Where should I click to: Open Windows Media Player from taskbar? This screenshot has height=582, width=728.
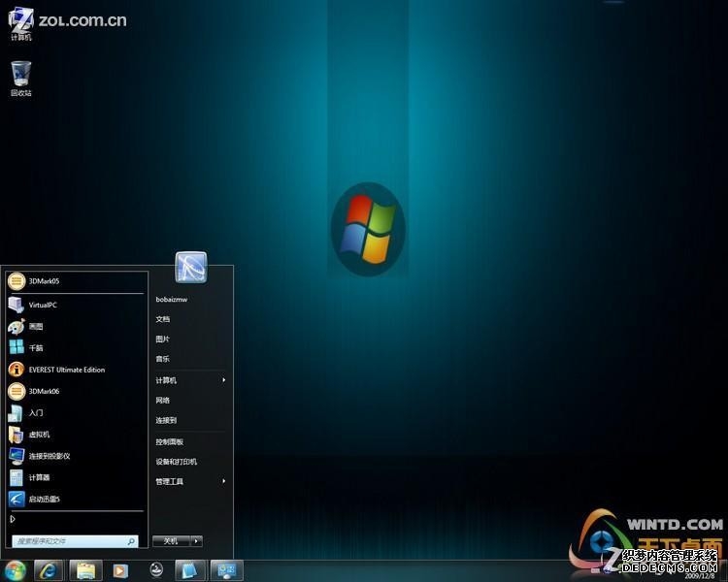point(120,570)
